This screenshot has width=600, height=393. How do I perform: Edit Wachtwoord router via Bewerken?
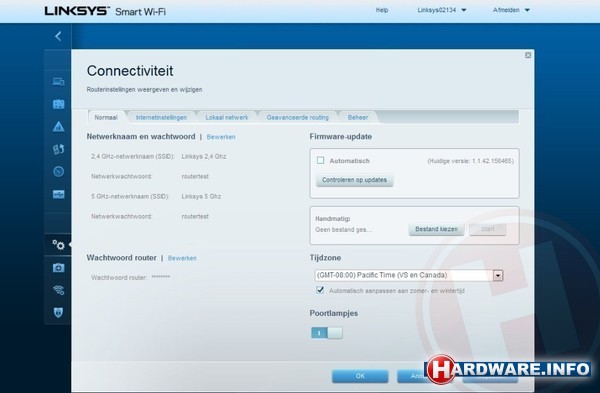182,258
